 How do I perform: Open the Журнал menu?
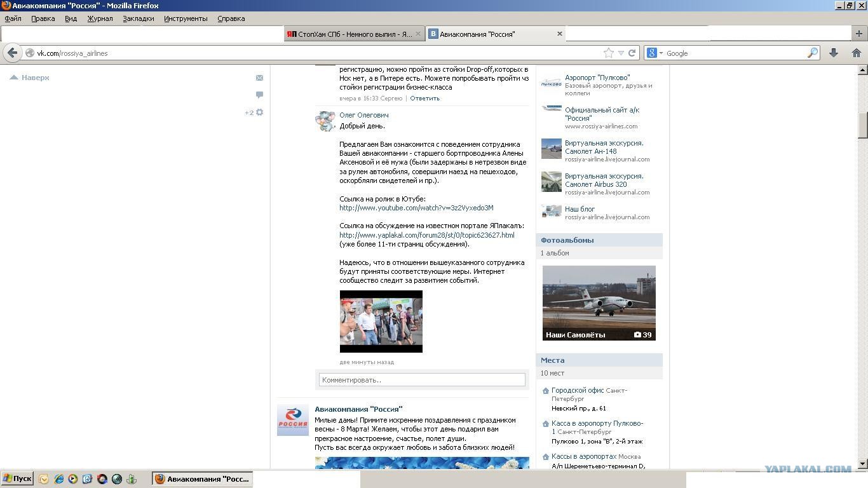pyautogui.click(x=100, y=18)
